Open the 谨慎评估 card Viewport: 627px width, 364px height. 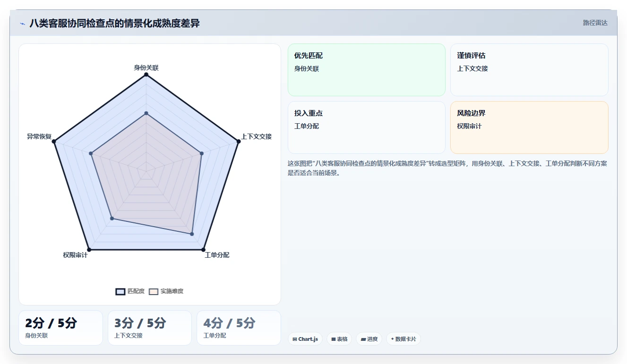[529, 70]
